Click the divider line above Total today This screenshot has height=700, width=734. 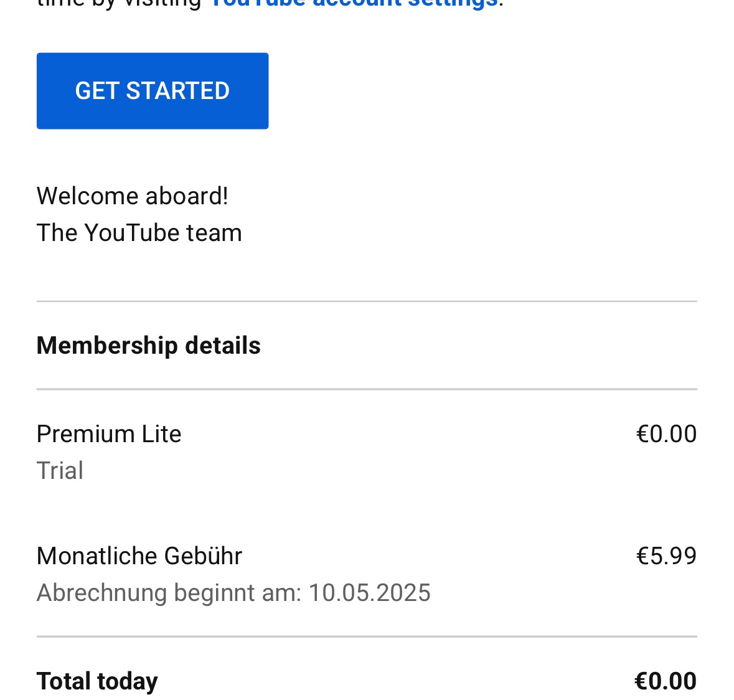(367, 637)
